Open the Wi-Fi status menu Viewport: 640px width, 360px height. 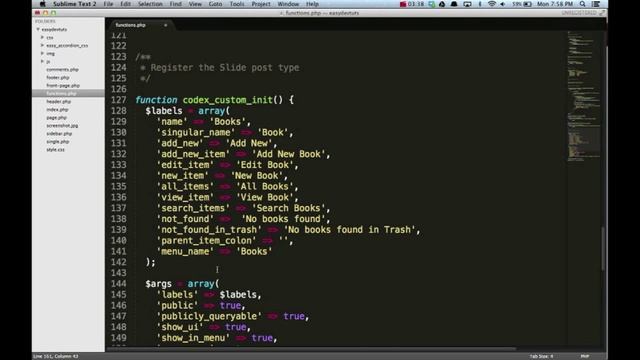click(492, 4)
